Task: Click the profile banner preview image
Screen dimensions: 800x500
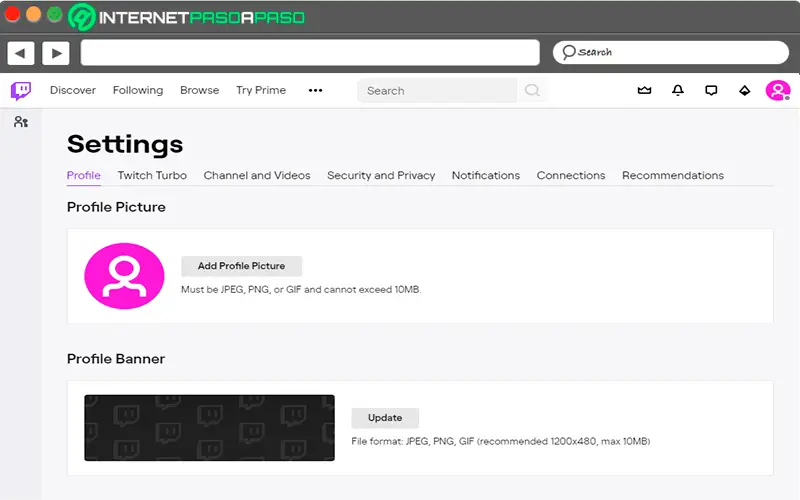Action: 209,427
